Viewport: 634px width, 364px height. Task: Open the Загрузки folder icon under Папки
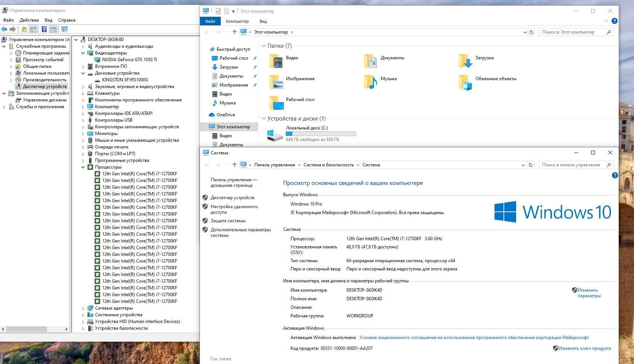465,61
